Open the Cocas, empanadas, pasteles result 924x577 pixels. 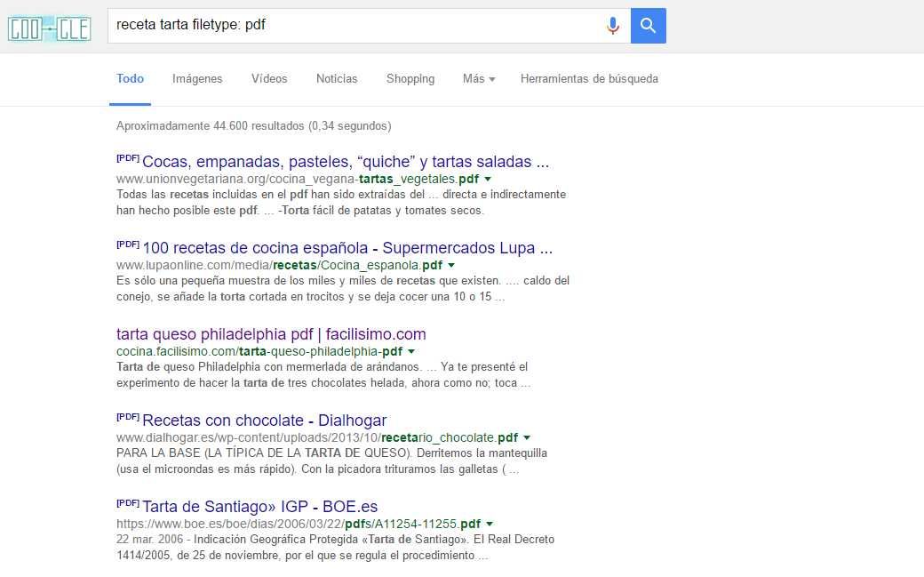346,162
